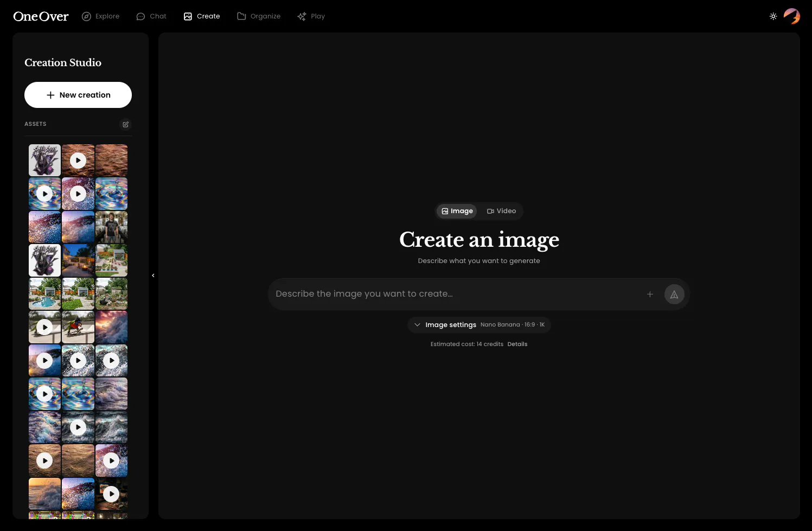Open the Play section

pyautogui.click(x=311, y=16)
